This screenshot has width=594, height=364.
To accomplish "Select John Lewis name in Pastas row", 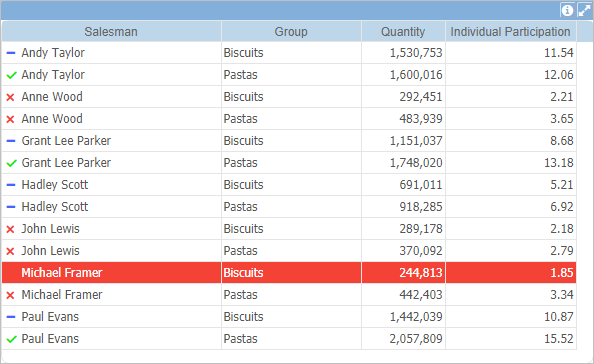I will click(50, 250).
